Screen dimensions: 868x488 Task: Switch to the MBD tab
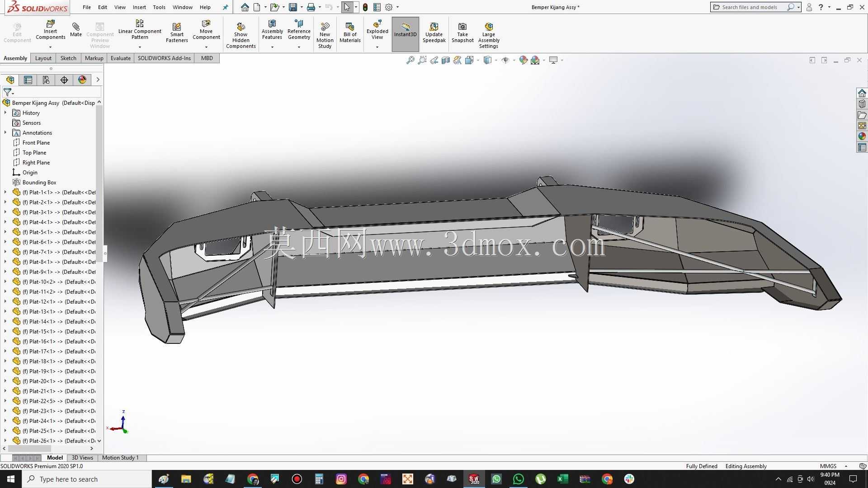point(207,58)
